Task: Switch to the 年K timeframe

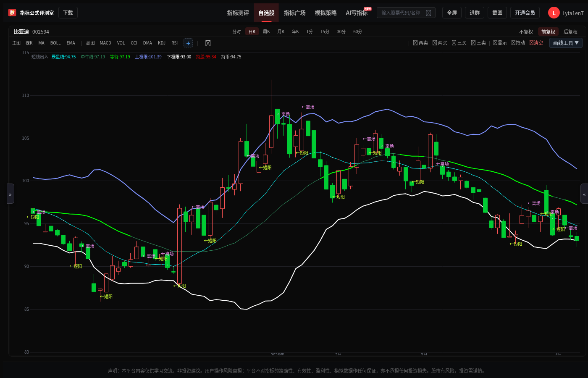Action: [296, 32]
